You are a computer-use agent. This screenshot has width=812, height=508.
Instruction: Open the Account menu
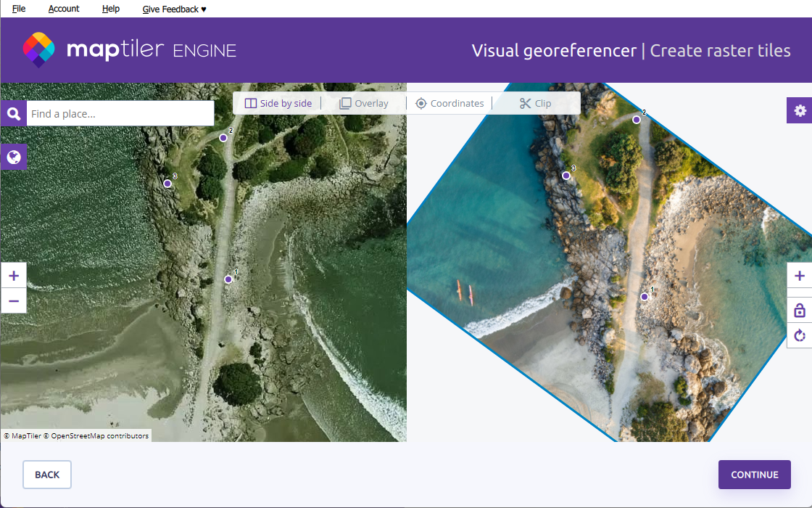64,9
